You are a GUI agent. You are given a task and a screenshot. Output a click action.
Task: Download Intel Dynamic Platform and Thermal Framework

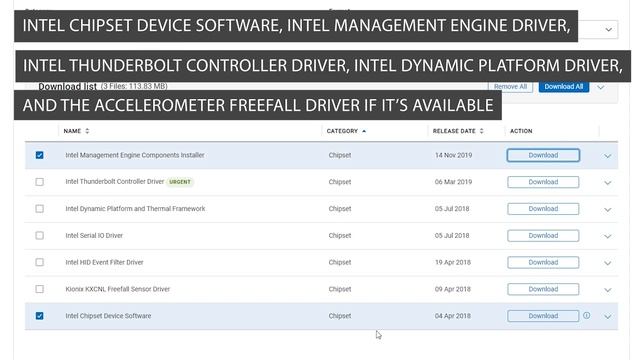[x=543, y=209]
